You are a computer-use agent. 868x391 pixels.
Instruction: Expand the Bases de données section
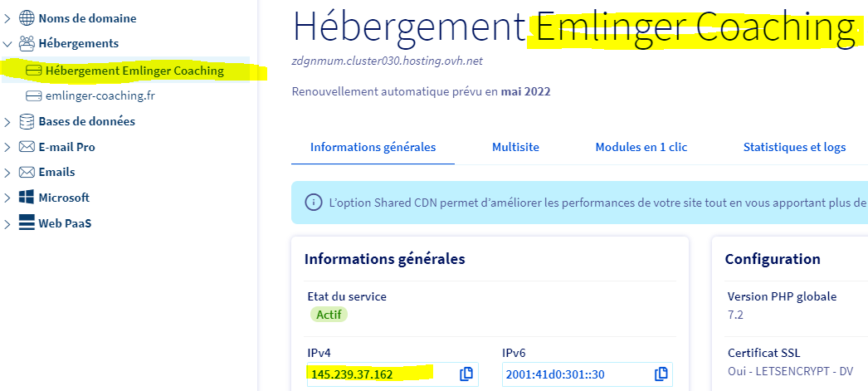click(x=7, y=122)
